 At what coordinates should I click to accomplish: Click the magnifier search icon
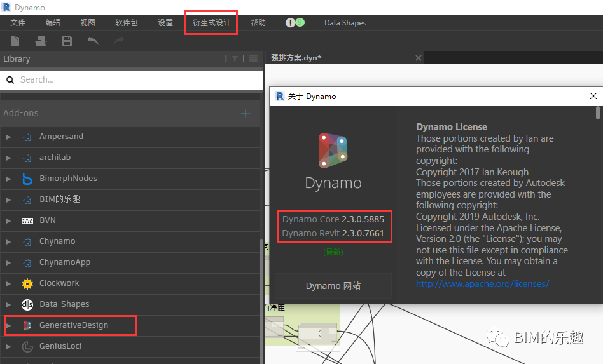(10, 80)
